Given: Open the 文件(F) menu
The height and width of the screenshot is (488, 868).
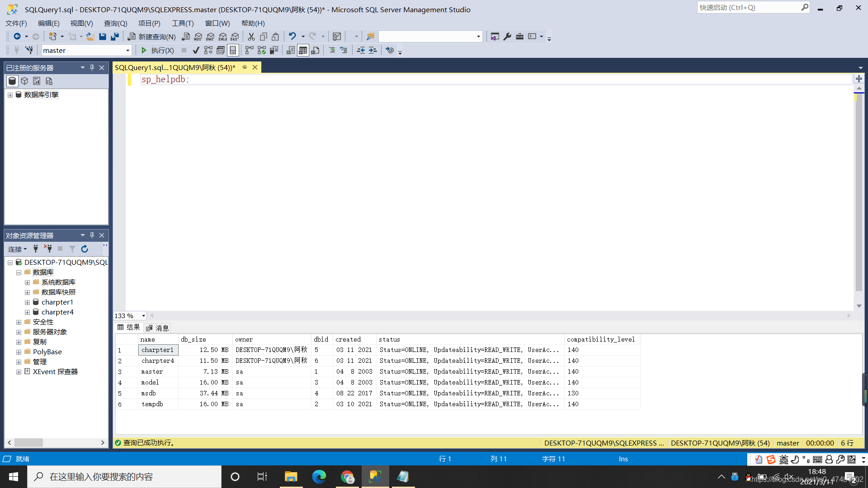Looking at the screenshot, I should tap(16, 23).
